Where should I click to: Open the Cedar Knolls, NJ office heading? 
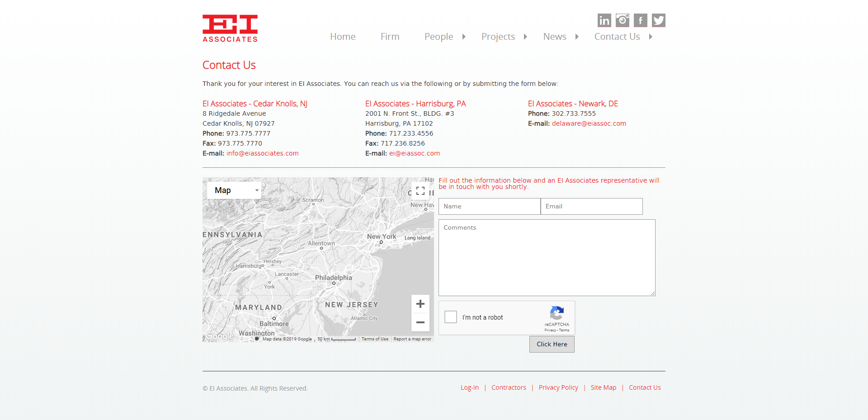[x=255, y=104]
